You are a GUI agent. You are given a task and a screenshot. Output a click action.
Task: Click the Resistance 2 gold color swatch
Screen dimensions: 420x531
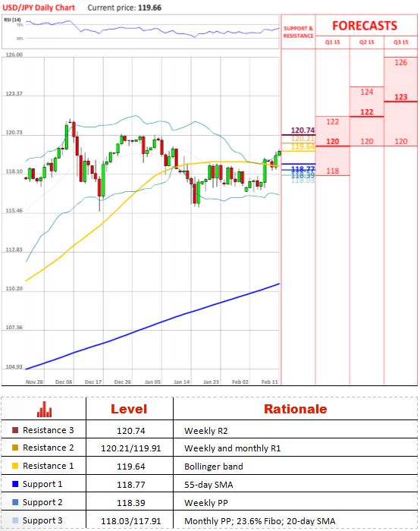pos(15,448)
